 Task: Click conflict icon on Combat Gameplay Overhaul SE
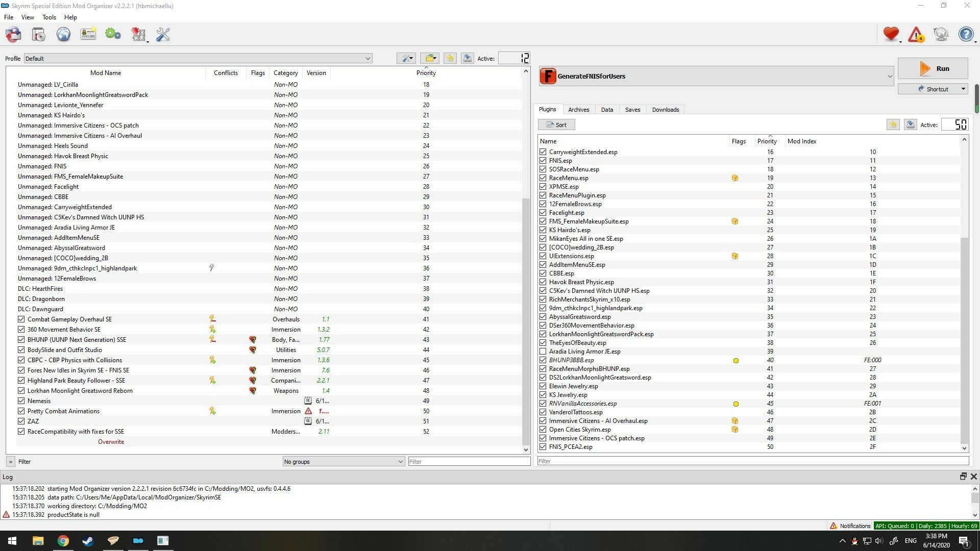click(x=212, y=319)
